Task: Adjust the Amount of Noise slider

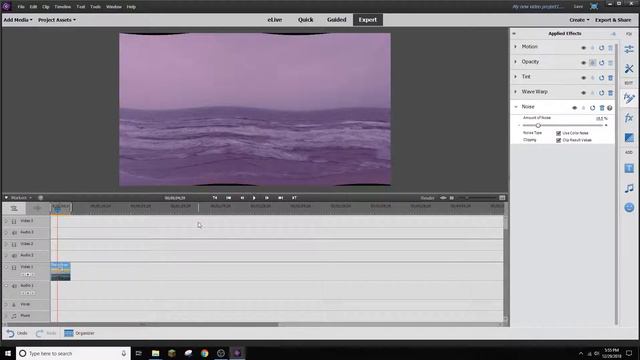Action: [x=538, y=125]
